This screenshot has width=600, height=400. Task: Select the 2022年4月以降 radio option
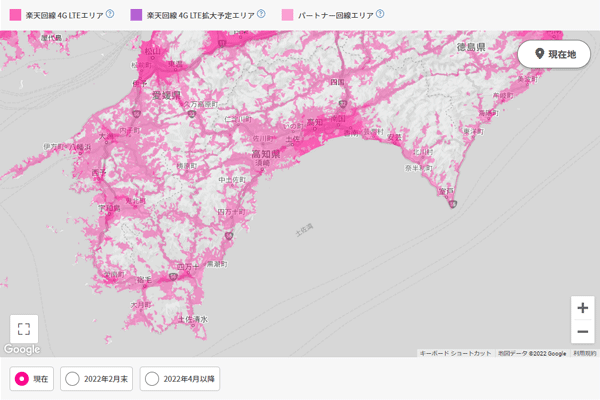179,379
